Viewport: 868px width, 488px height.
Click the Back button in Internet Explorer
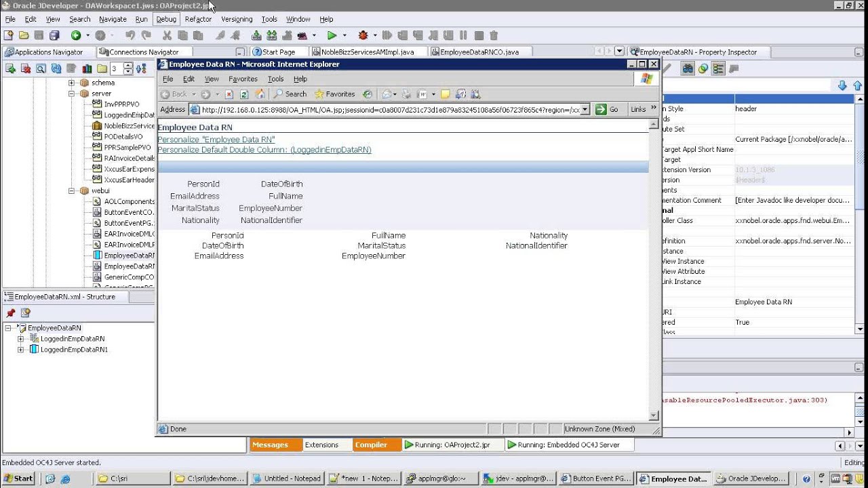(x=174, y=94)
